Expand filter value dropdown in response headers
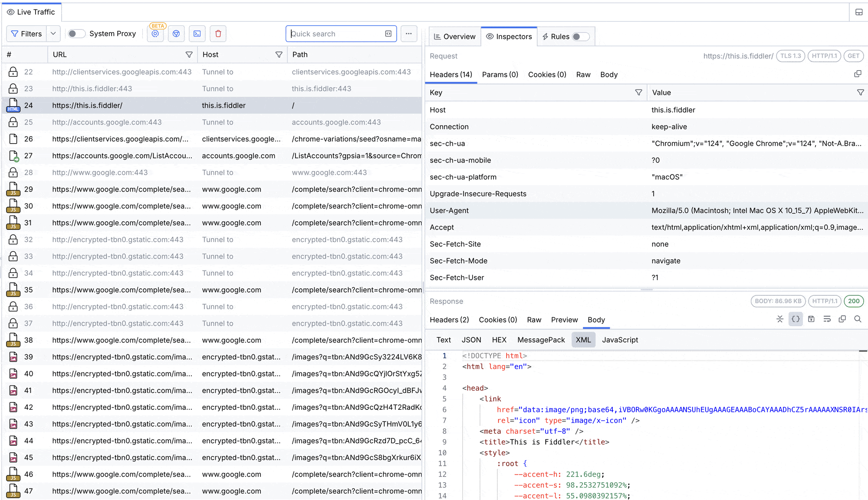The width and height of the screenshot is (868, 500). (x=861, y=92)
